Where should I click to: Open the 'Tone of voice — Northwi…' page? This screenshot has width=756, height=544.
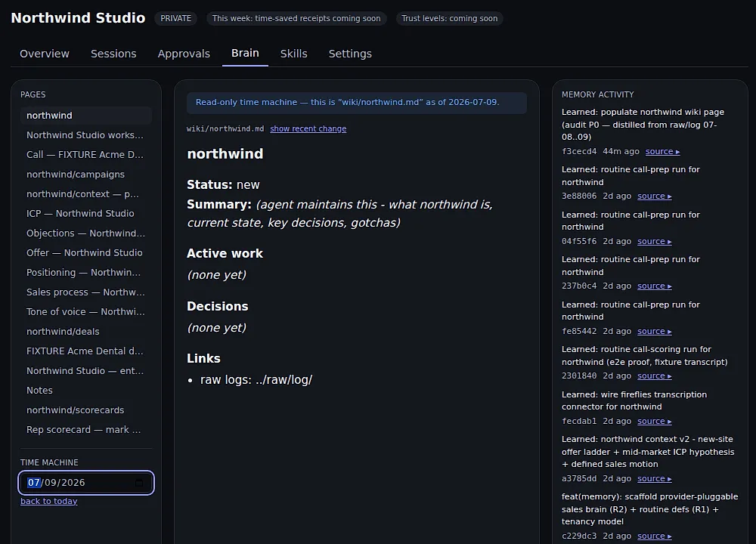(86, 312)
